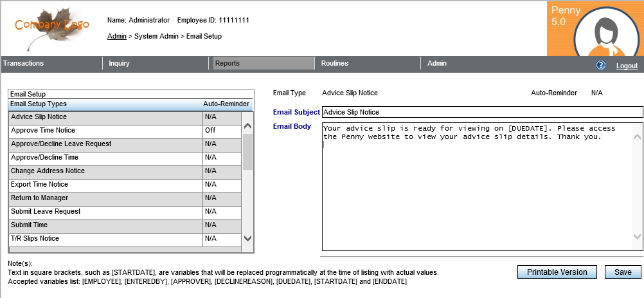Click the Penny user avatar picture
The height and width of the screenshot is (298, 644).
pos(607,32)
